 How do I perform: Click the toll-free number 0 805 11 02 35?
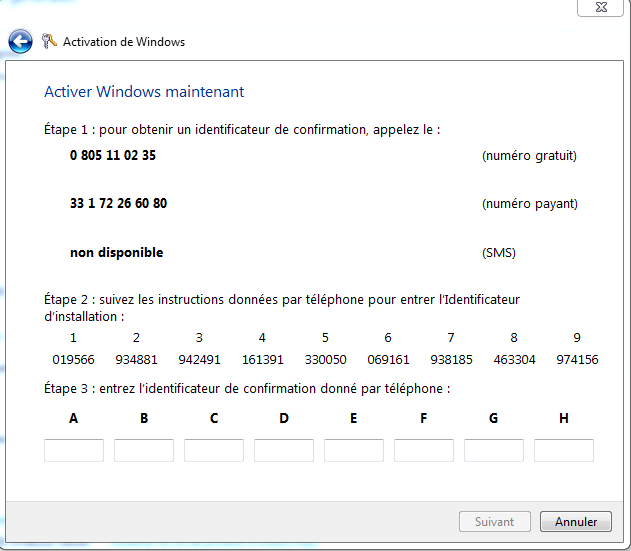point(113,155)
